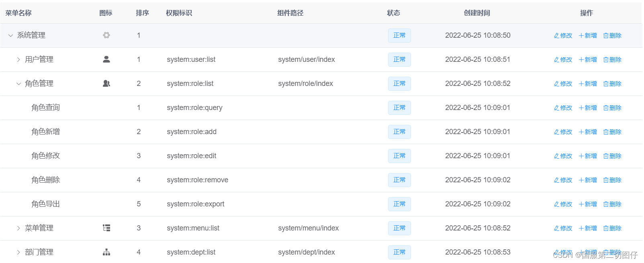This screenshot has width=644, height=263.
Task: Click 修改 for 菜单管理 row
Action: point(563,228)
